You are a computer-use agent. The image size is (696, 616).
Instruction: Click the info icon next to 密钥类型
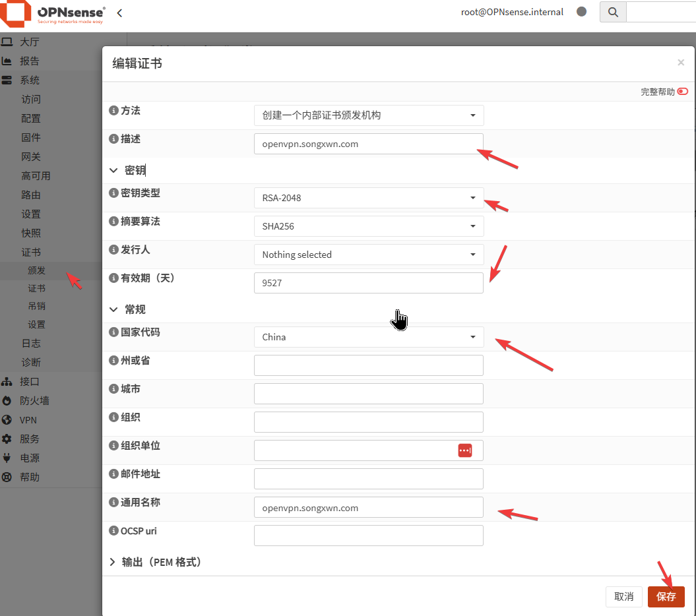click(x=113, y=193)
